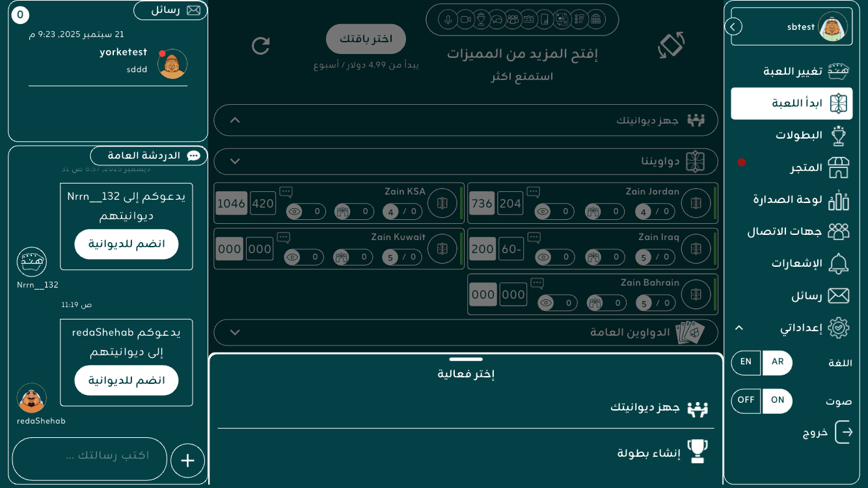Collapse the جهز ديوانيتك section
Image resolution: width=868 pixels, height=488 pixels.
236,120
